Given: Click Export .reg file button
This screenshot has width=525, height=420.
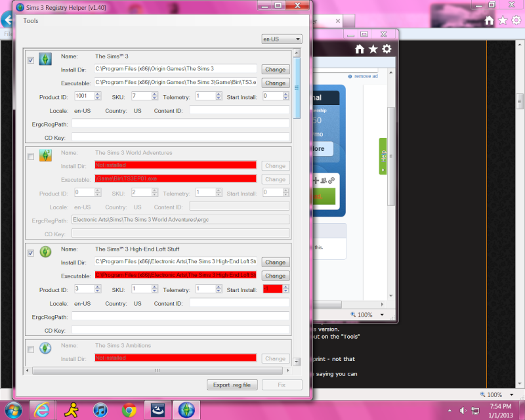Looking at the screenshot, I should click(232, 385).
